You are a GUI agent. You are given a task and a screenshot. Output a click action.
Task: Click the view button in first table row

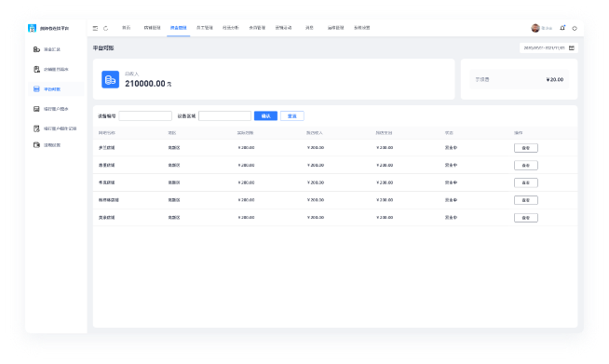(526, 148)
